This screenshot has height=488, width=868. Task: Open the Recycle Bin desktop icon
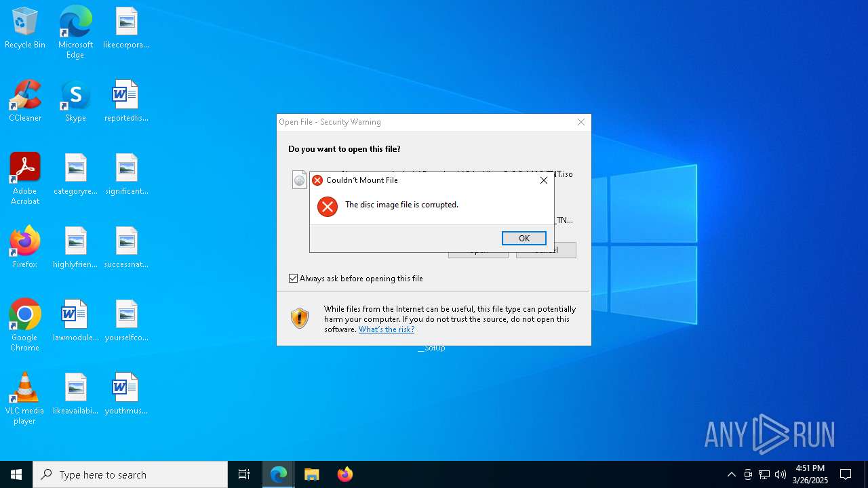point(25,28)
